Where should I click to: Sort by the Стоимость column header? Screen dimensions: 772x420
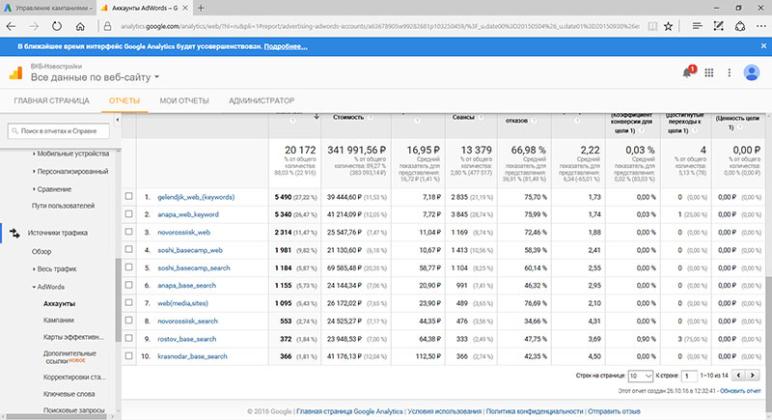[348, 117]
